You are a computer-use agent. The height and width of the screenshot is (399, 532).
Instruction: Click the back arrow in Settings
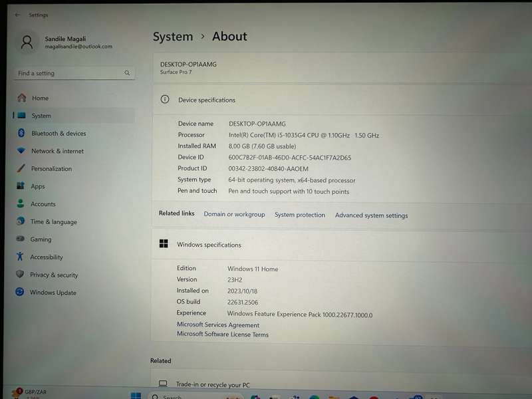[17, 15]
